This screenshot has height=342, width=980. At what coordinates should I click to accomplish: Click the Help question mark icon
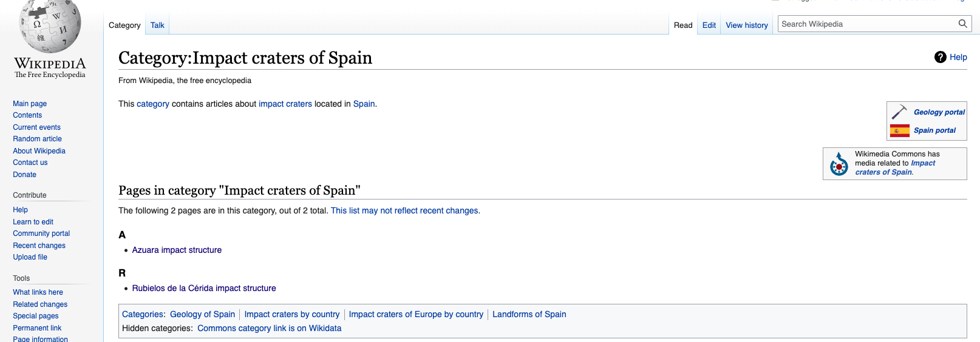point(941,57)
